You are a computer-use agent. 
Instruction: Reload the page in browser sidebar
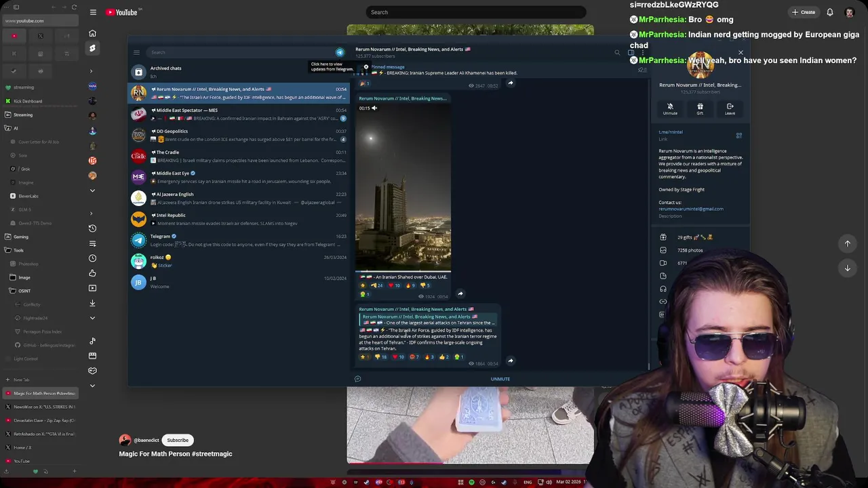point(74,7)
